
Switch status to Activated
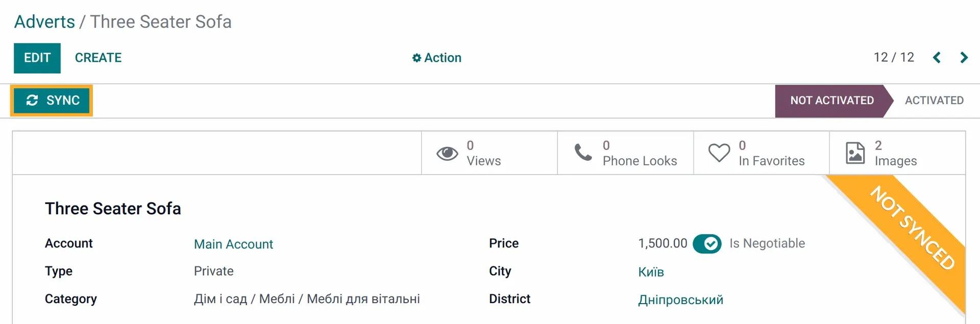(934, 100)
